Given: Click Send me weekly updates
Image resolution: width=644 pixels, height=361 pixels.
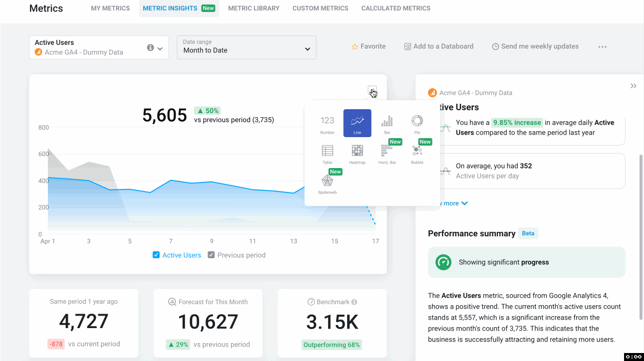Looking at the screenshot, I should coord(535,46).
